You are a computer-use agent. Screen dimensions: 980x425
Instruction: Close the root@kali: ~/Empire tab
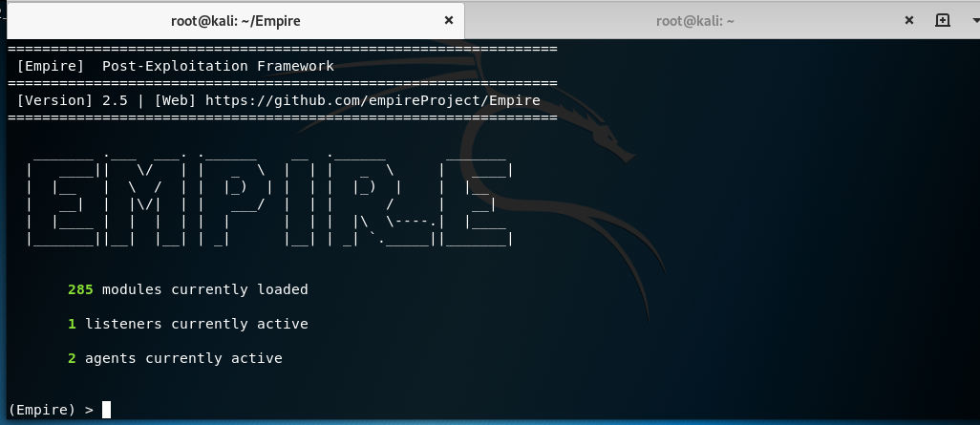(448, 21)
